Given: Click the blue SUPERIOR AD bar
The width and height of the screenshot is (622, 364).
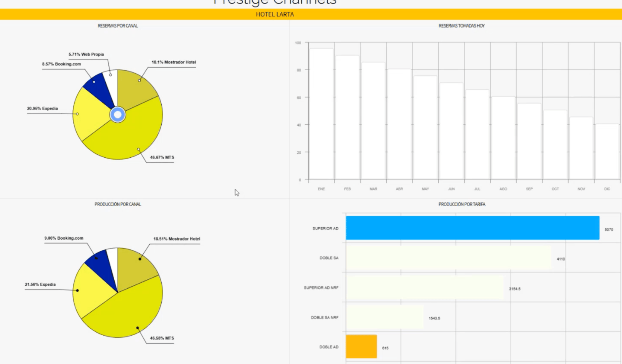Looking at the screenshot, I should pyautogui.click(x=473, y=228).
